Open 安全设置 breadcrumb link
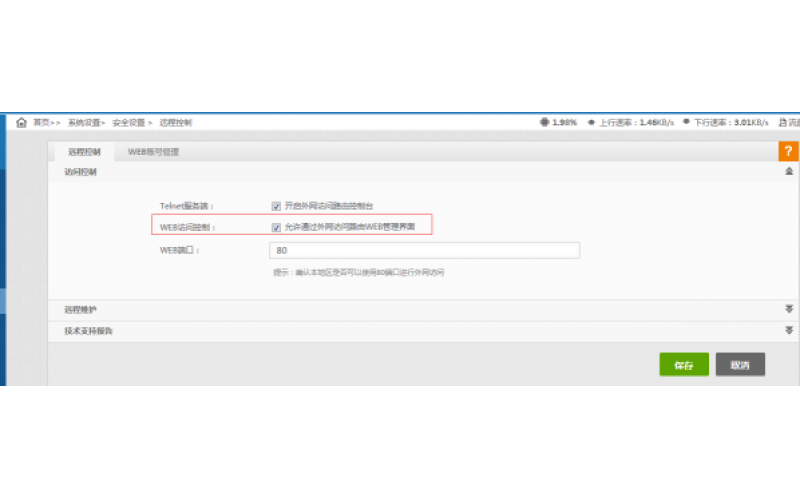This screenshot has height=500, width=800. point(129,122)
